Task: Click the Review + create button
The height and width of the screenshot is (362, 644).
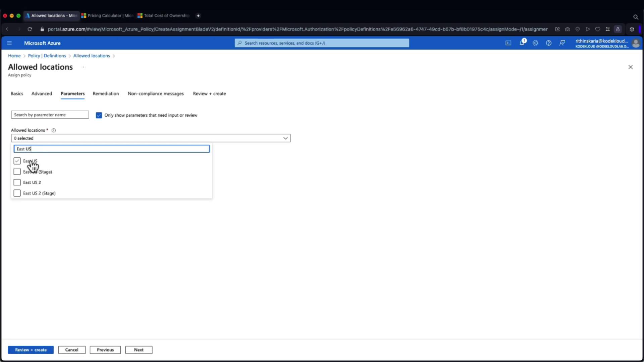Action: point(31,350)
